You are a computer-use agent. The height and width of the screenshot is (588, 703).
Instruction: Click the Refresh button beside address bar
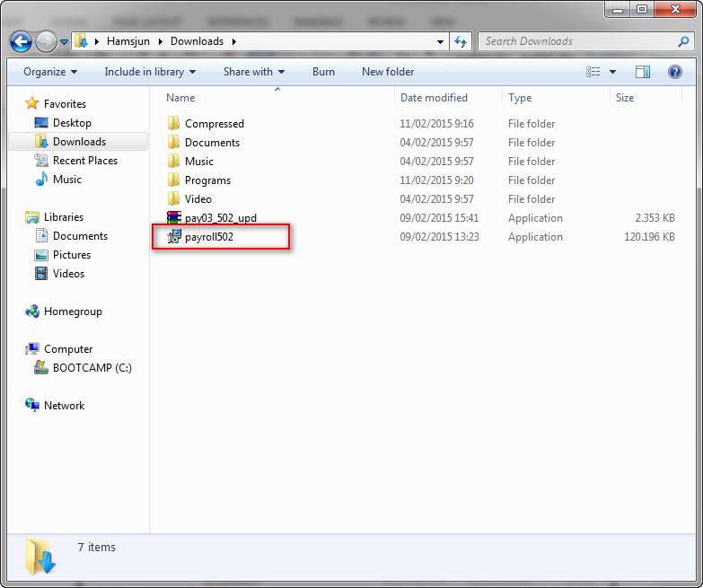(x=461, y=41)
